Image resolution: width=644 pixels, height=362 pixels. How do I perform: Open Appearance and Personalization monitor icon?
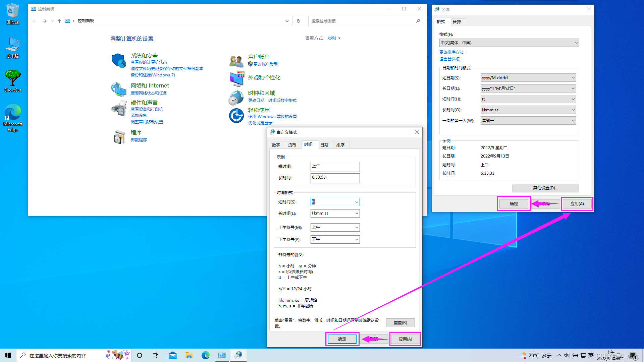tap(236, 79)
